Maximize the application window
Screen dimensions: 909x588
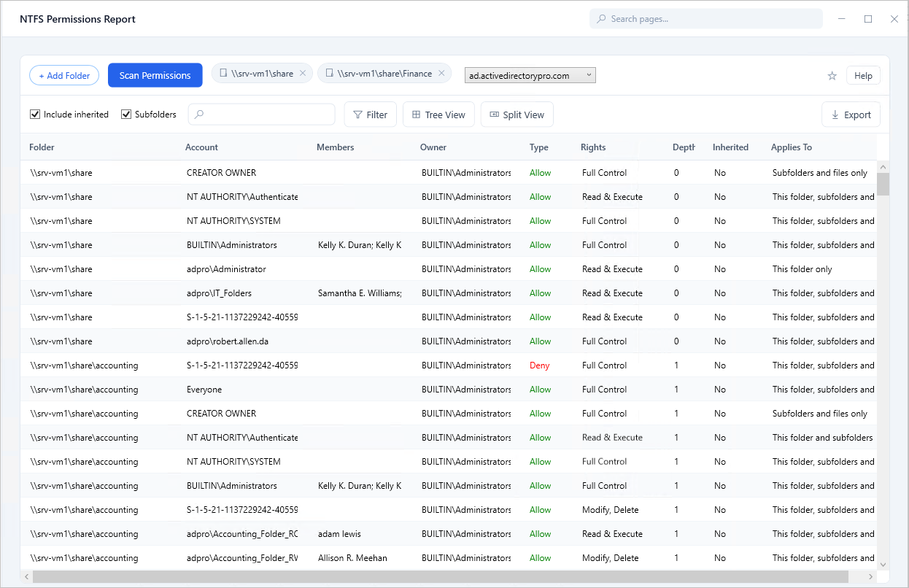point(868,19)
